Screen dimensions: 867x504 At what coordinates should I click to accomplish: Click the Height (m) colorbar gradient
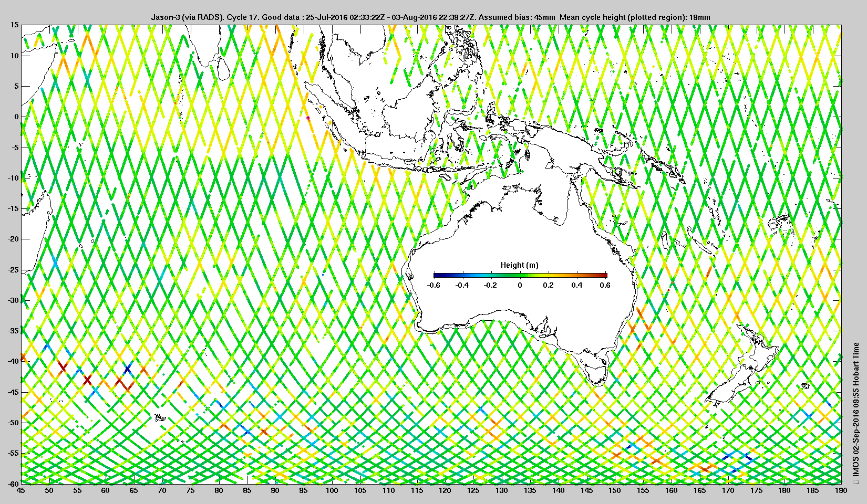point(520,275)
